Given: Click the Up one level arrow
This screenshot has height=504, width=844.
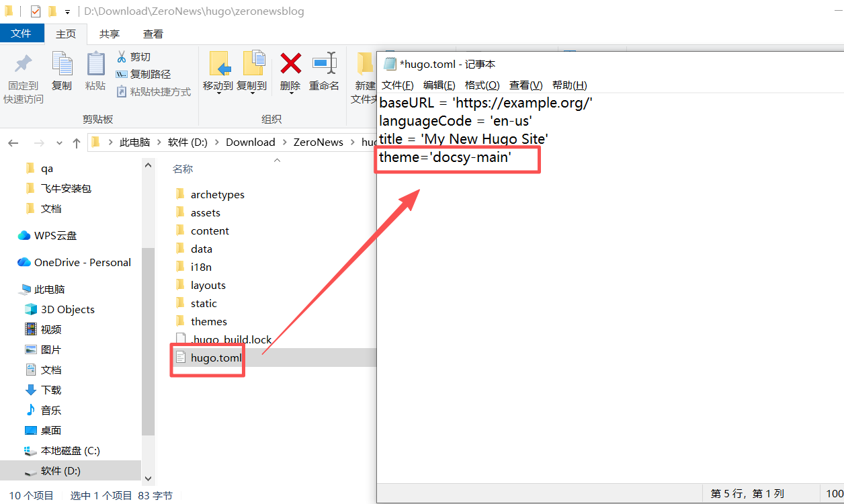Looking at the screenshot, I should [77, 142].
